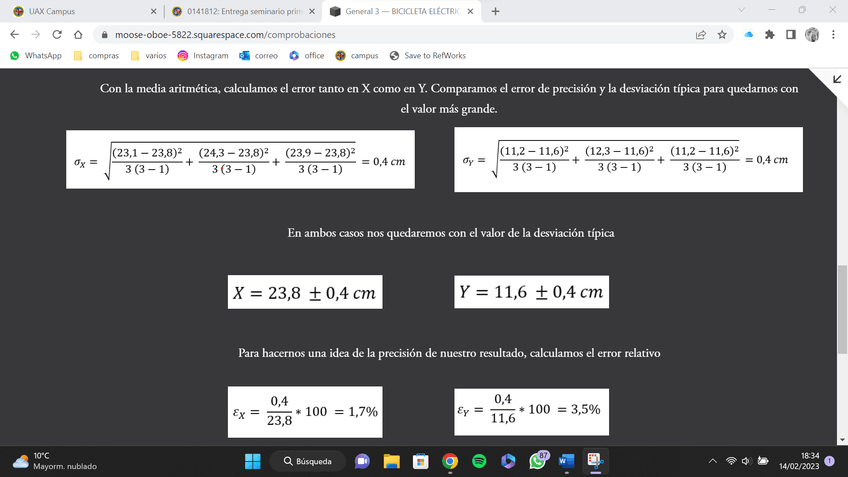This screenshot has height=477, width=848.
Task: Click the text 'En ambos casos nos quedaremos'
Action: click(x=368, y=233)
